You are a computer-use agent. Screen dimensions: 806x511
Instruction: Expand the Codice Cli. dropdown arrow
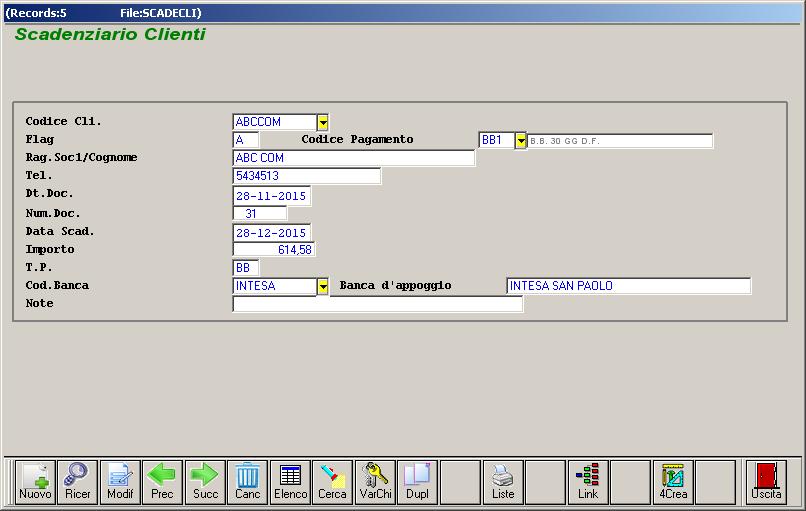323,122
